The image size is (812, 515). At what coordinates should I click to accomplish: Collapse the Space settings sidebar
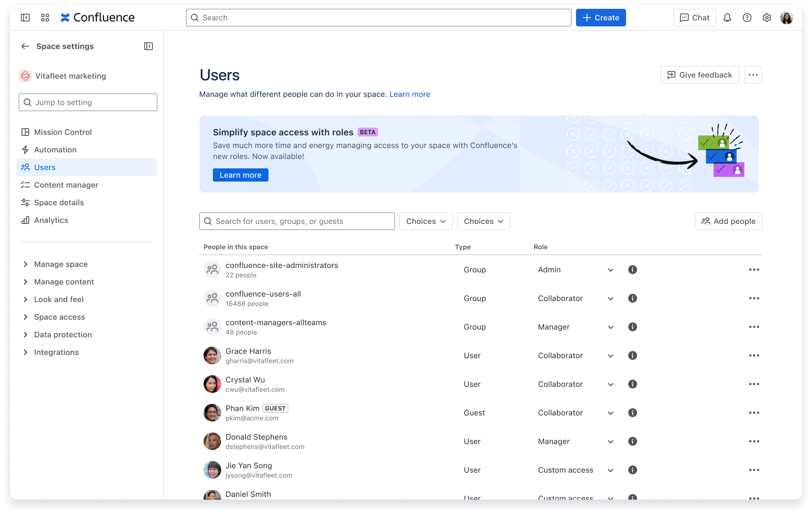tap(148, 46)
